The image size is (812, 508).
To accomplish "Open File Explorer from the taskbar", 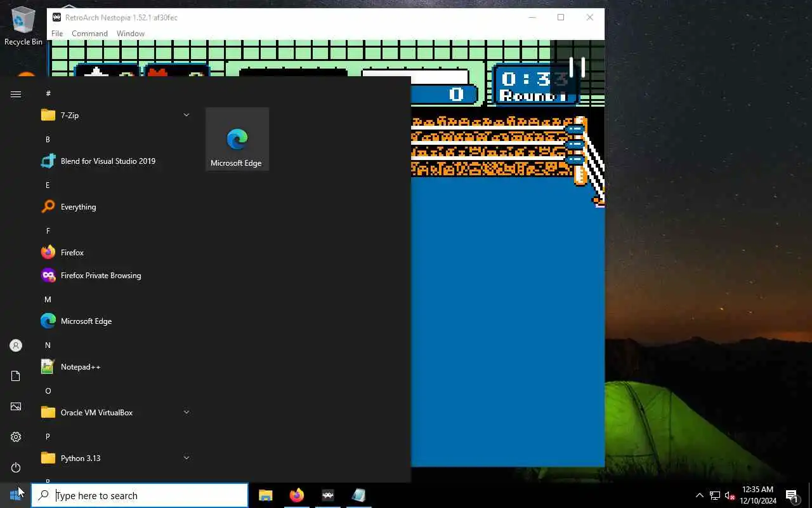I will [266, 495].
